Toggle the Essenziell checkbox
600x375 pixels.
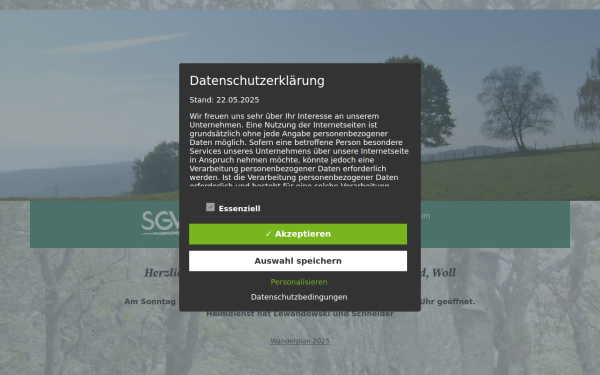[x=210, y=207]
